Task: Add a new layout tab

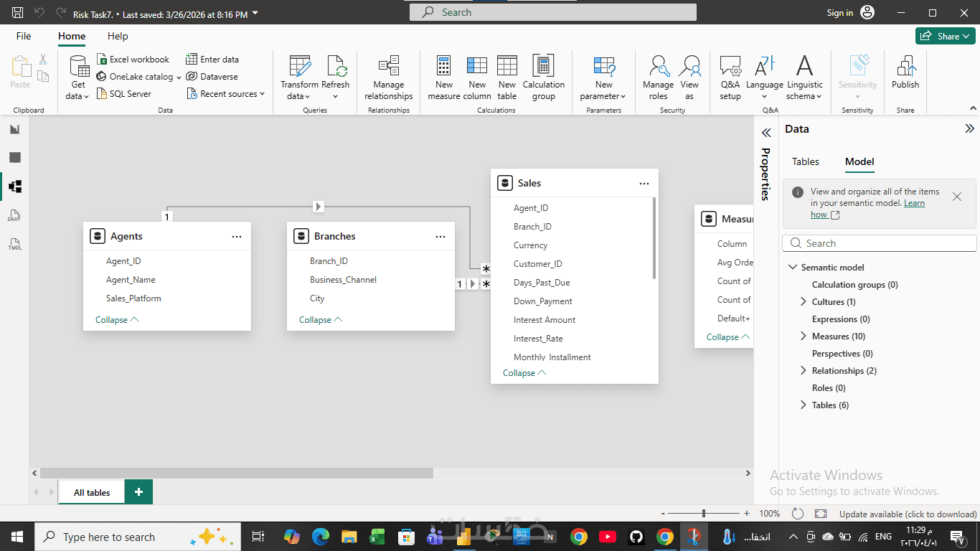Action: [138, 492]
